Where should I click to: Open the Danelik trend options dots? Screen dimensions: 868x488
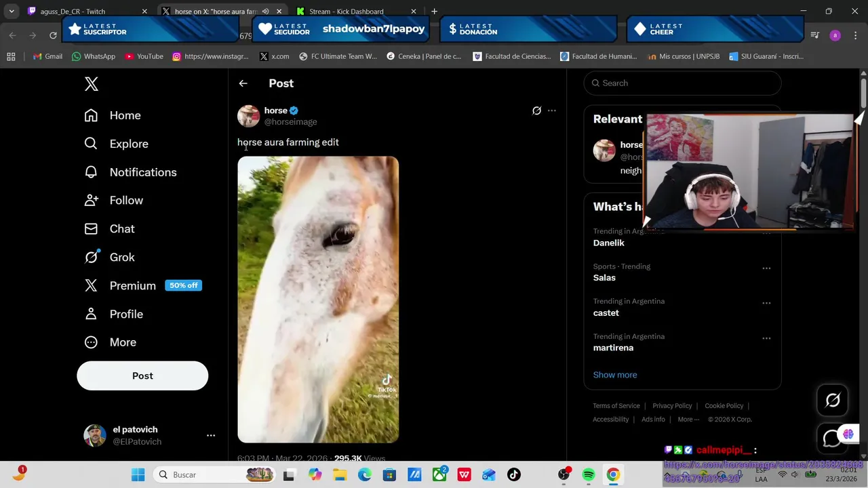coord(766,233)
